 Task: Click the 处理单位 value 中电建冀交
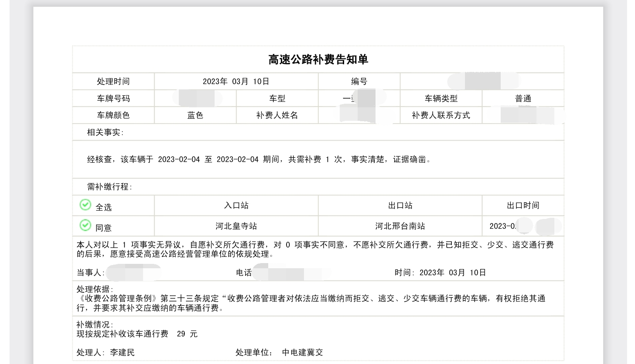click(302, 352)
